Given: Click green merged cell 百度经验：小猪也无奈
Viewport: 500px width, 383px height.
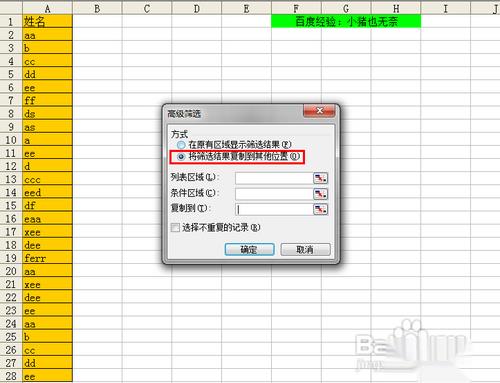Looking at the screenshot, I should pyautogui.click(x=346, y=22).
